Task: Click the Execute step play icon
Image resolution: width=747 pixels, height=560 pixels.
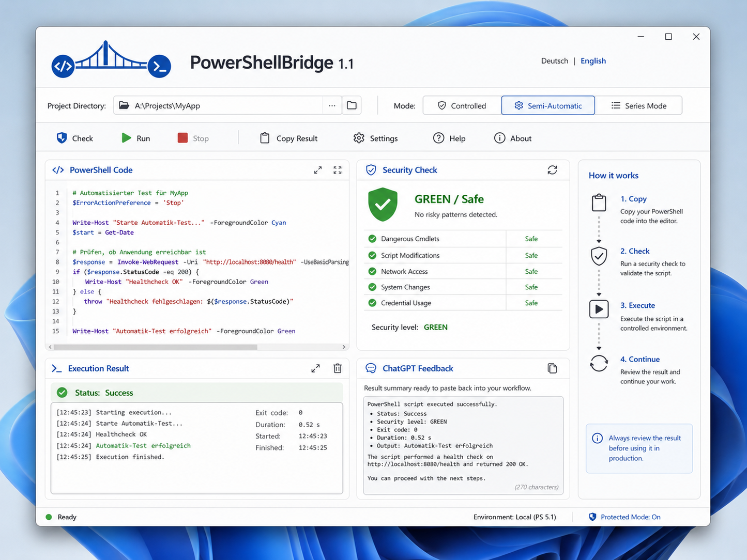Action: [x=599, y=309]
